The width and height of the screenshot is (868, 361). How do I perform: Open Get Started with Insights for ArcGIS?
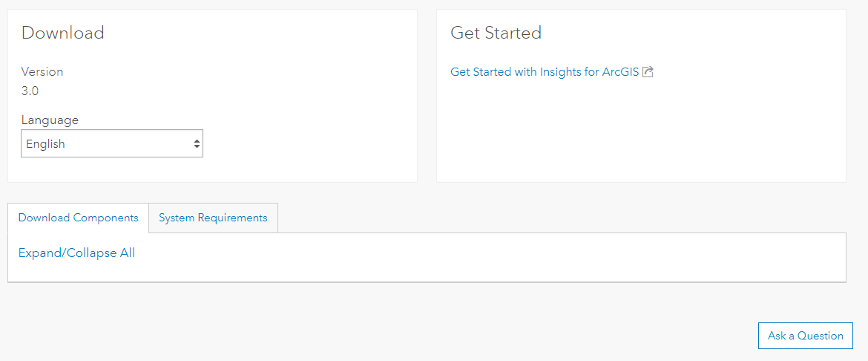tap(544, 72)
